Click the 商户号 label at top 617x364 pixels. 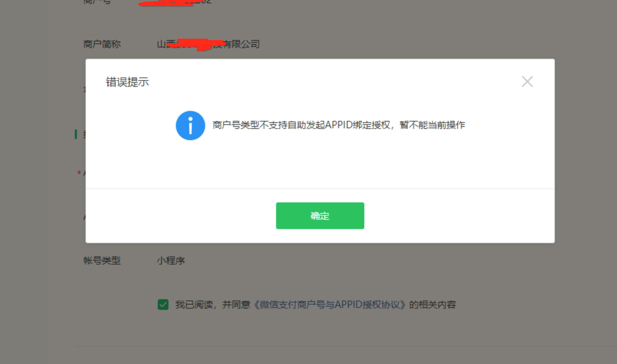pyautogui.click(x=97, y=2)
